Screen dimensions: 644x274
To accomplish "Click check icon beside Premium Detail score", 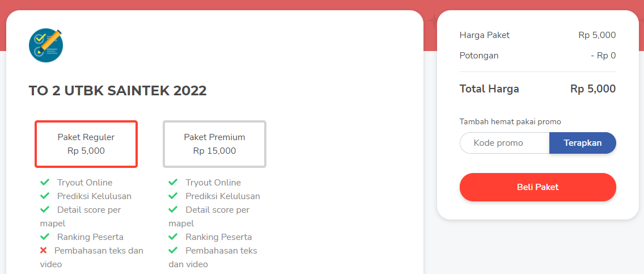I will (173, 209).
